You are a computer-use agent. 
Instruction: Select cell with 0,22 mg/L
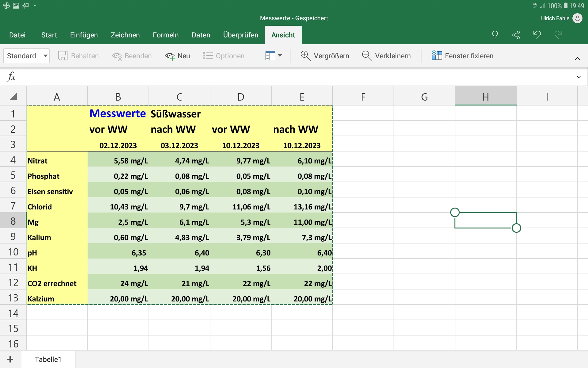[118, 174]
